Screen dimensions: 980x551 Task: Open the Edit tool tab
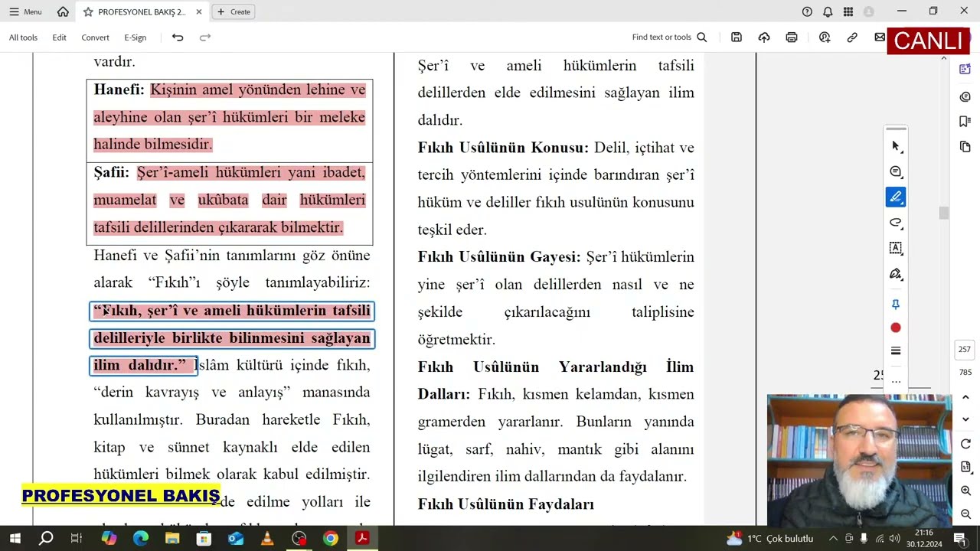pyautogui.click(x=59, y=37)
